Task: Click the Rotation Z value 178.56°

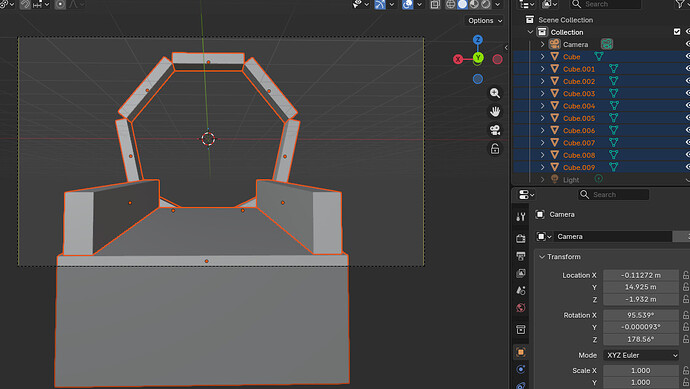Action: [x=641, y=339]
